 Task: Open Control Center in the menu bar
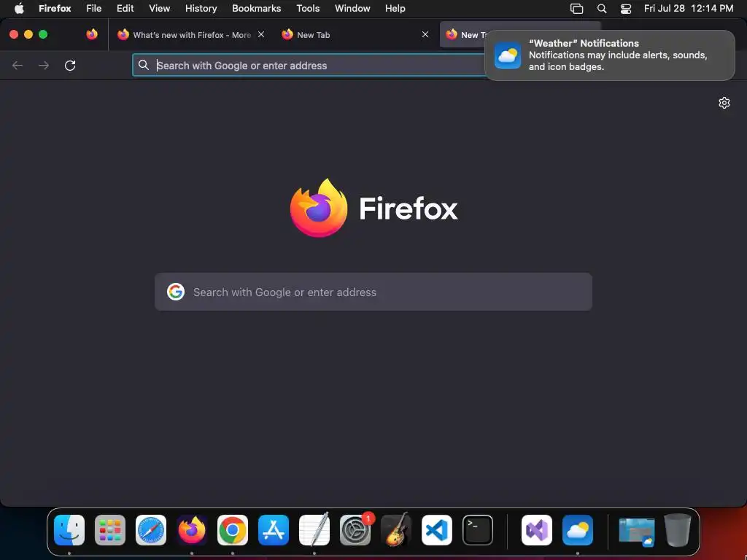(x=625, y=9)
